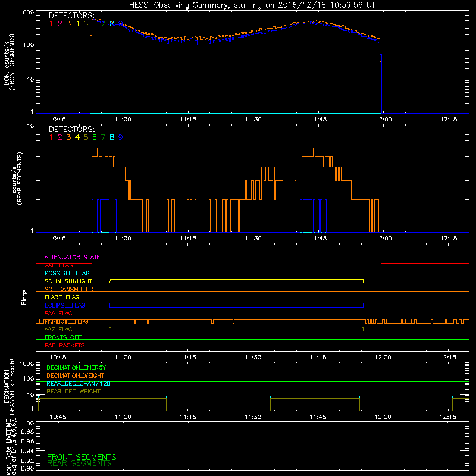Click the 0.98 livetime axis value

pos(27,432)
